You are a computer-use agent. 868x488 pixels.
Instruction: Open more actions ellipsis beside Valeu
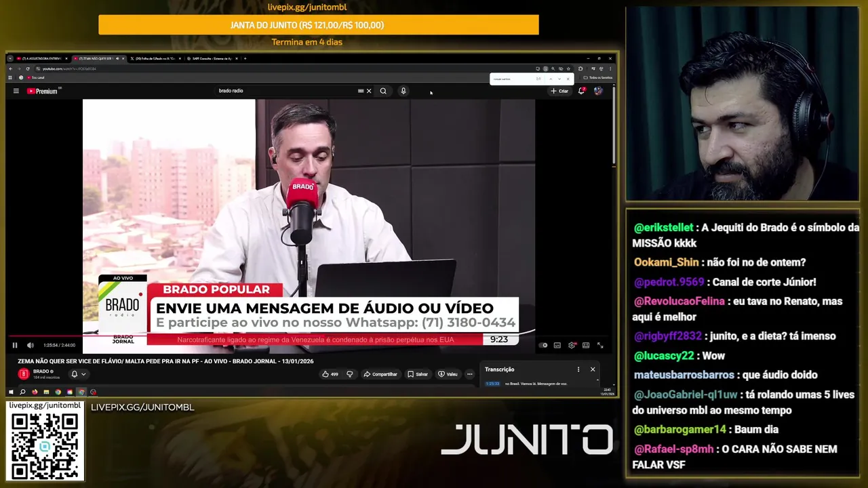click(x=469, y=374)
